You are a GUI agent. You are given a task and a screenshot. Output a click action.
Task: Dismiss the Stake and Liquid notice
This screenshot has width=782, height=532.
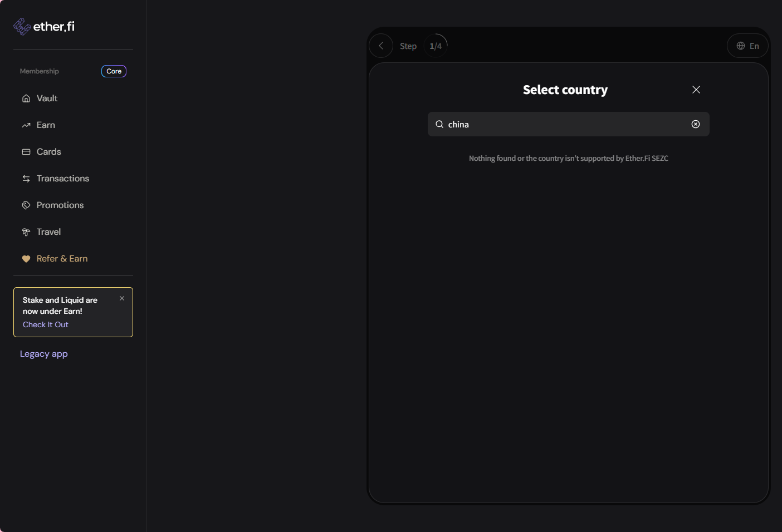tap(122, 299)
